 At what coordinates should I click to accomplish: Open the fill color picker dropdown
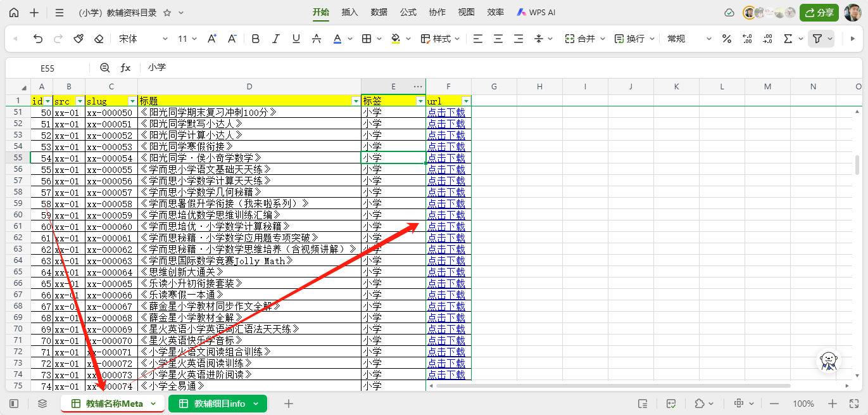(408, 39)
